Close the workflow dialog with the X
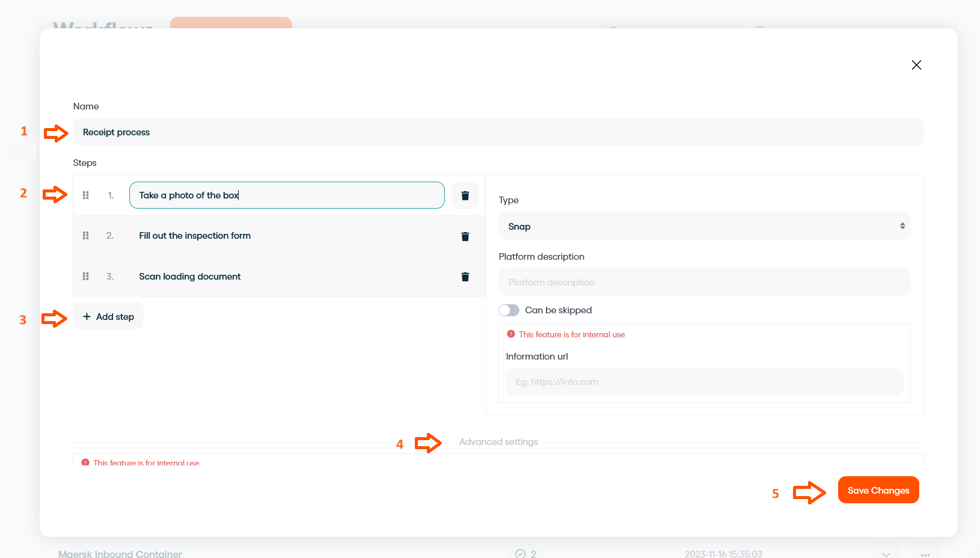The image size is (980, 558). pyautogui.click(x=916, y=65)
